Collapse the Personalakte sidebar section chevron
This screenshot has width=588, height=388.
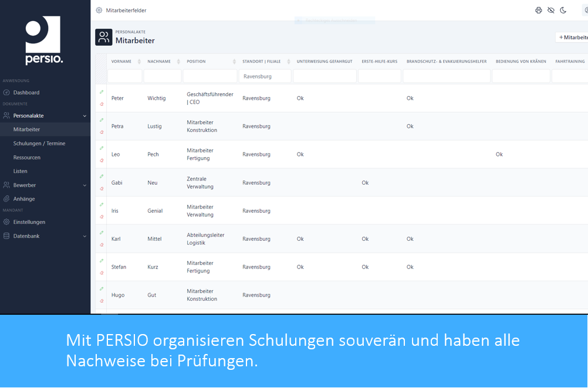tap(85, 116)
